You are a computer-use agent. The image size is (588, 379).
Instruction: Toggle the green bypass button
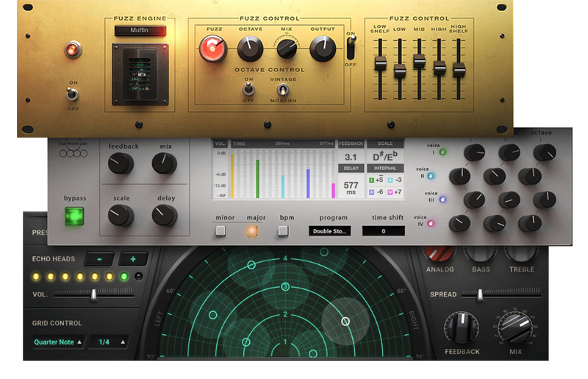(74, 216)
